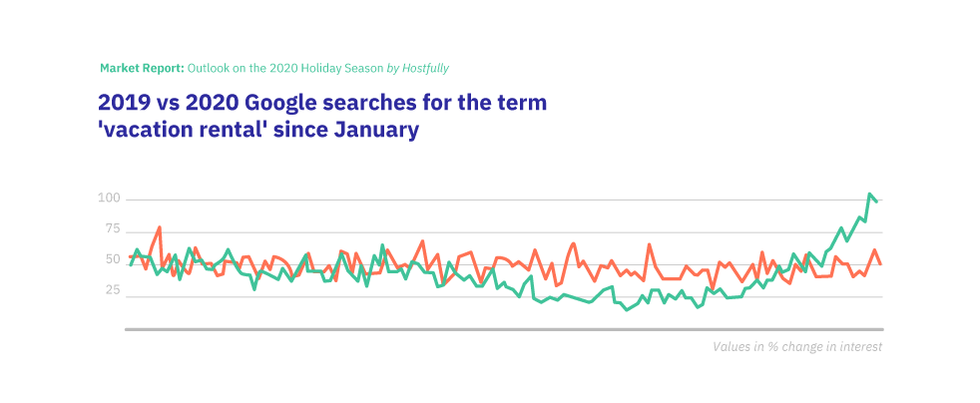Click the 75 y-axis label

(x=112, y=230)
